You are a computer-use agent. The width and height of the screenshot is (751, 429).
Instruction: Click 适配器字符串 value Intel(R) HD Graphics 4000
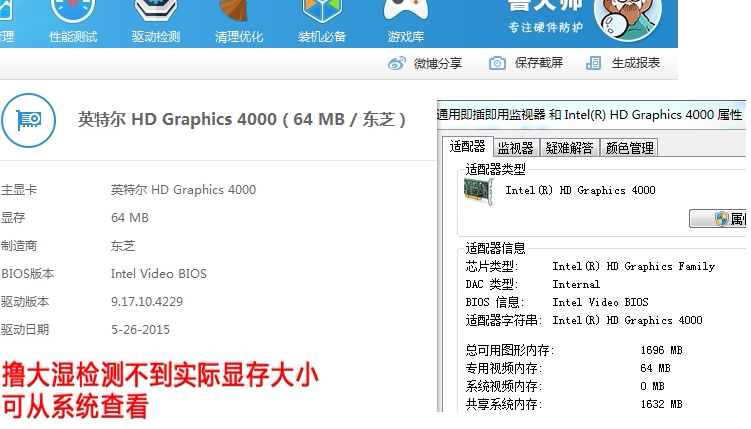627,320
